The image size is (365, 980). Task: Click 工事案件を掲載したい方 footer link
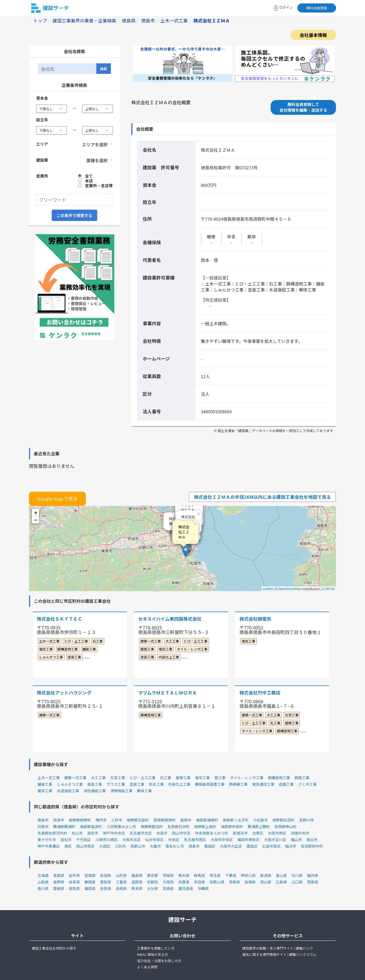click(x=156, y=948)
